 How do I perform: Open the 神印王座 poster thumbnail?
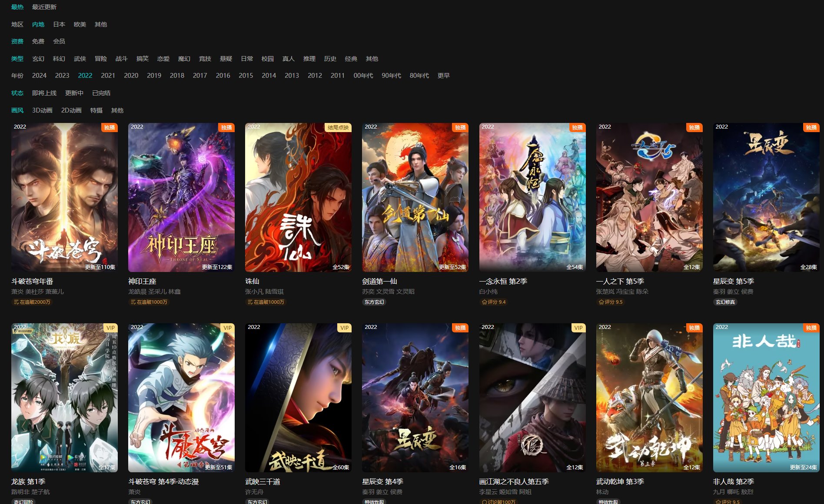point(181,197)
